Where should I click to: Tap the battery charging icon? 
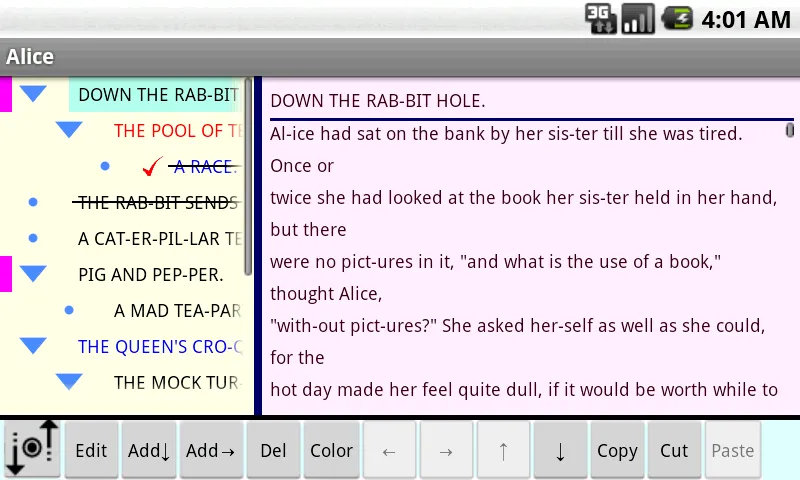click(x=677, y=19)
